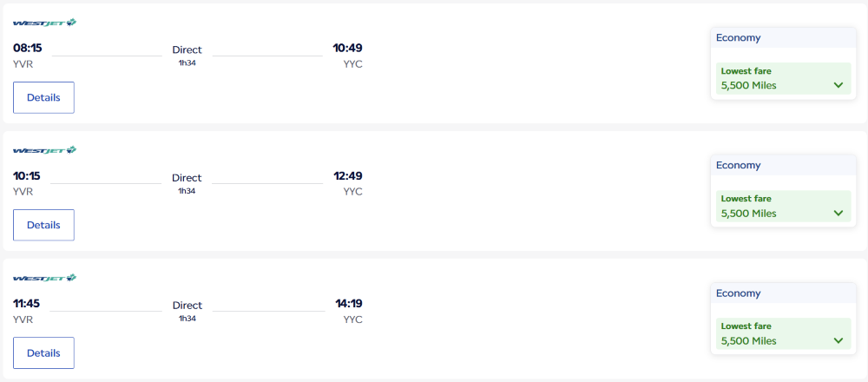The width and height of the screenshot is (868, 382).
Task: Click Economy header on the 10:15 flight
Action: 738,165
